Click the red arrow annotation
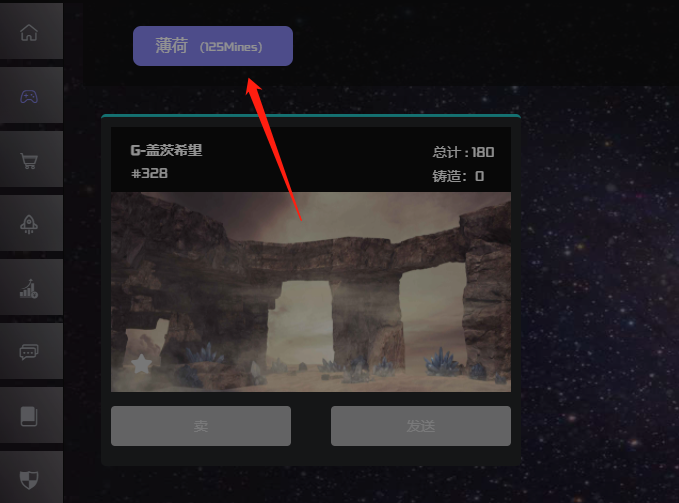This screenshot has height=503, width=679. point(274,149)
